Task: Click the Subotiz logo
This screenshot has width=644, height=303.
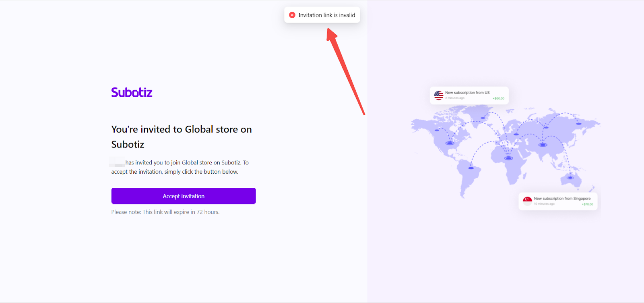Action: (x=132, y=92)
